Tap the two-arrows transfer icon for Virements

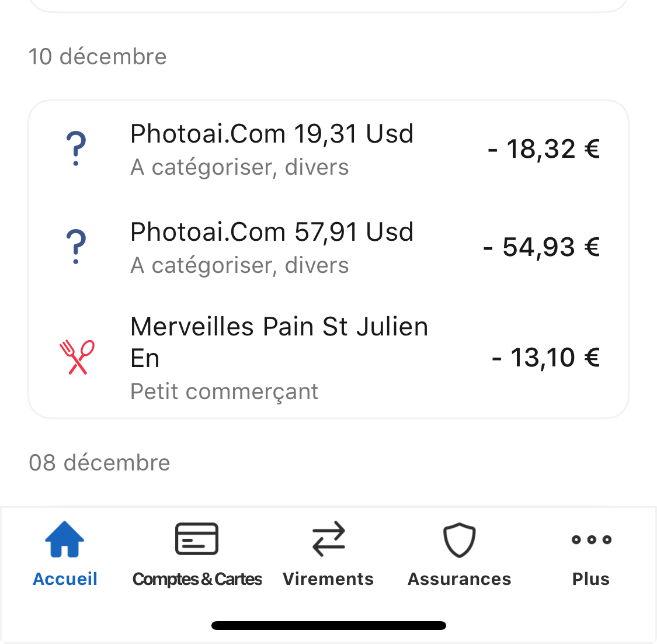328,539
